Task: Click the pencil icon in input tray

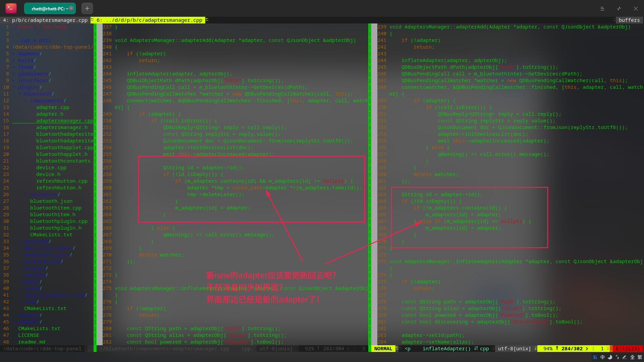Action: 625,357
